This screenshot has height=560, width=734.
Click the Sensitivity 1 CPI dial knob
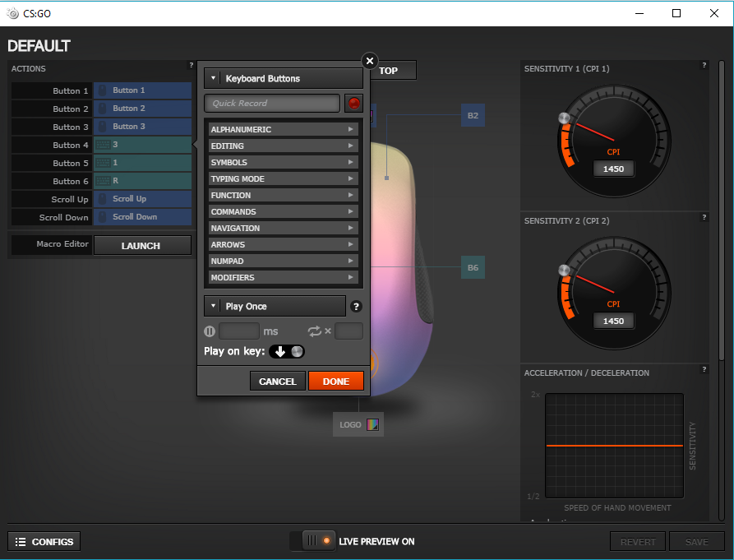564,119
